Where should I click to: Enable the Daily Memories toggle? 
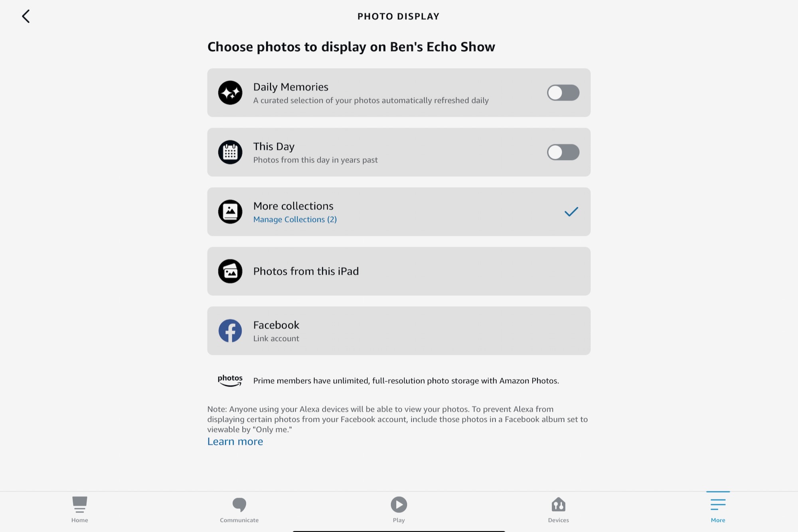tap(563, 92)
